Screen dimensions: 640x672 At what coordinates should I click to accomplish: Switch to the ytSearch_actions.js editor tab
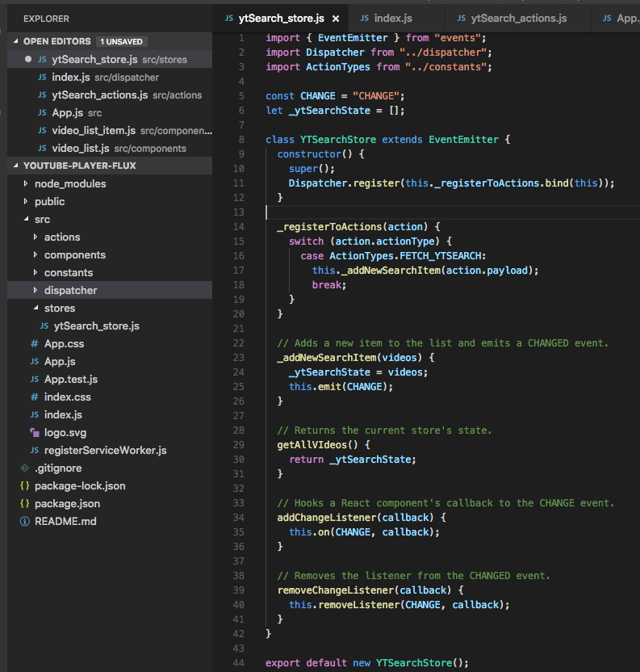pyautogui.click(x=518, y=19)
